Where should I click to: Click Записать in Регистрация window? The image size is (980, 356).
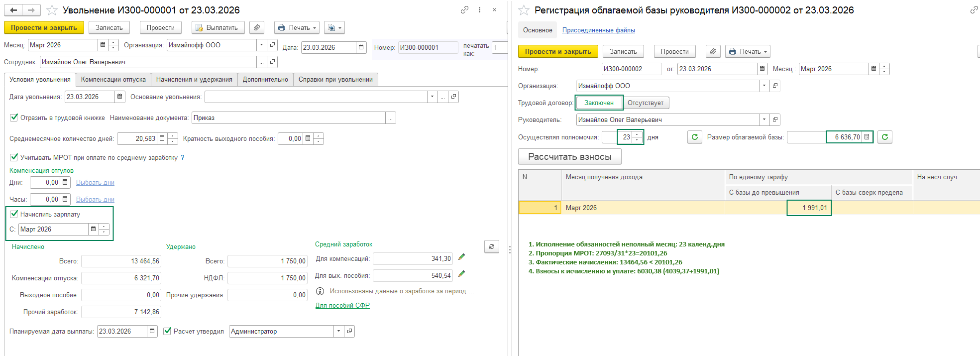tap(623, 51)
